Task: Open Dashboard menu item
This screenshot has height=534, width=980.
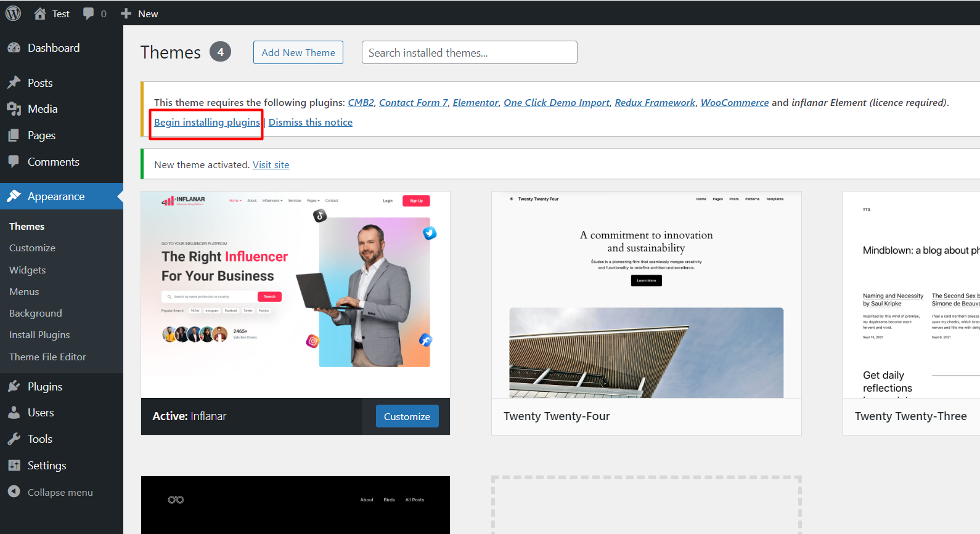Action: (54, 48)
